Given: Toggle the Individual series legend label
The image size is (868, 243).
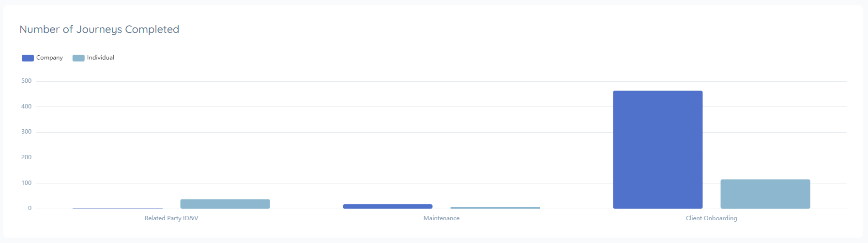Looking at the screenshot, I should (x=100, y=58).
